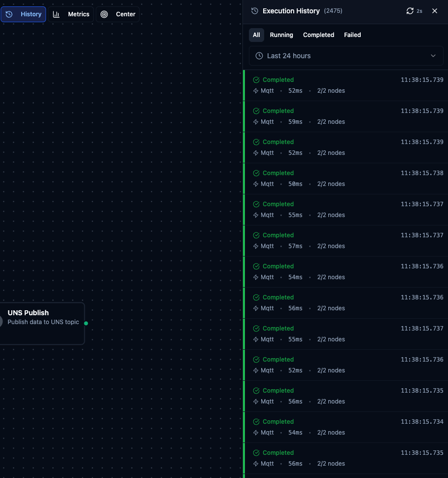Open the Last 24 hours dropdown
This screenshot has height=478, width=448.
point(345,56)
